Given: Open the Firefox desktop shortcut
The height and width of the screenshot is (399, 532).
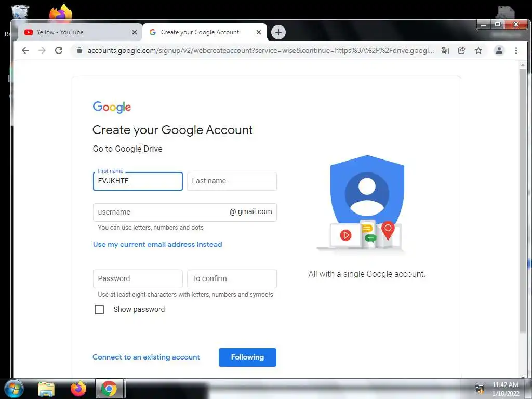Looking at the screenshot, I should pos(61,12).
